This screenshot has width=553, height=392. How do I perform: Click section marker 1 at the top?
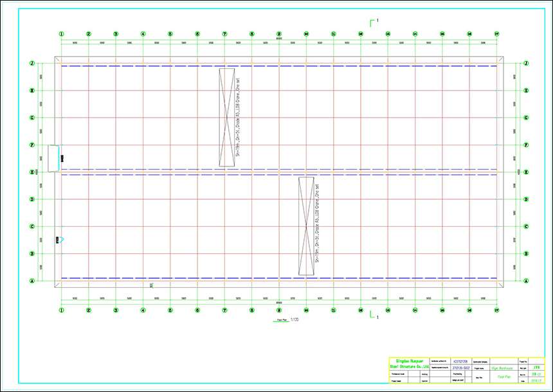click(x=373, y=22)
